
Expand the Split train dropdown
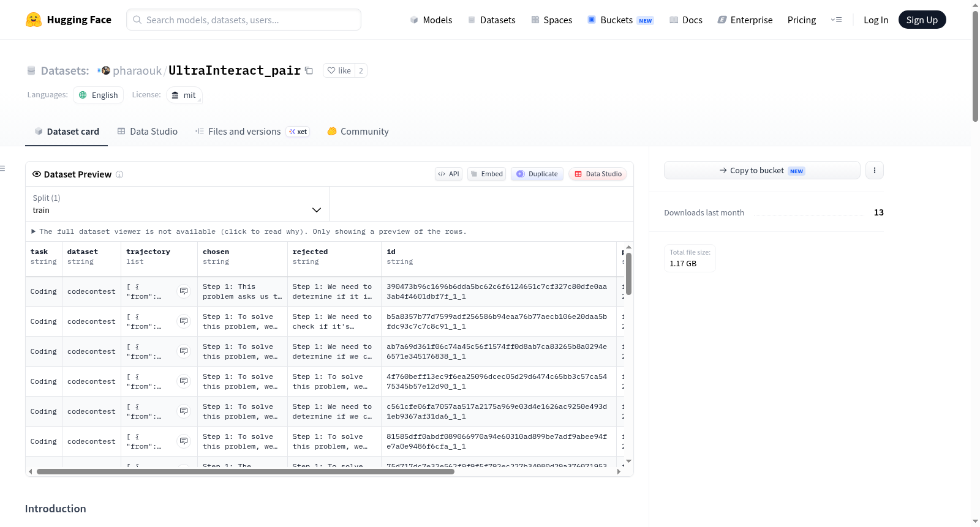(x=177, y=204)
